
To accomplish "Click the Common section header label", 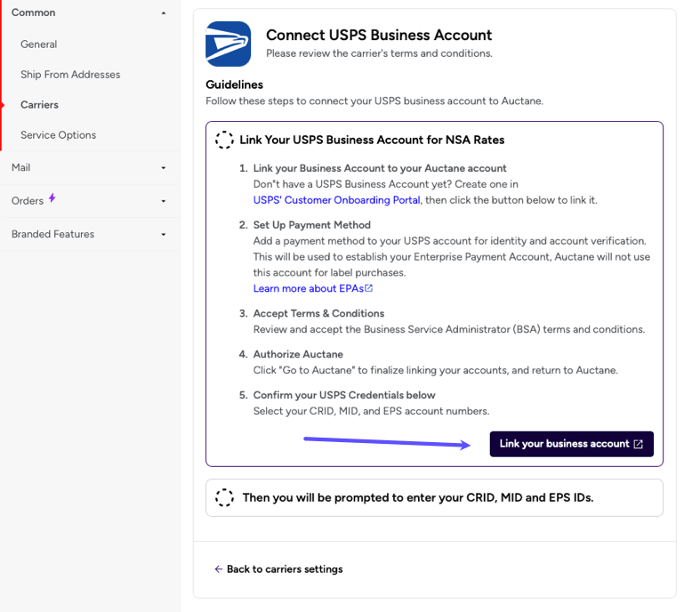I will coord(34,12).
